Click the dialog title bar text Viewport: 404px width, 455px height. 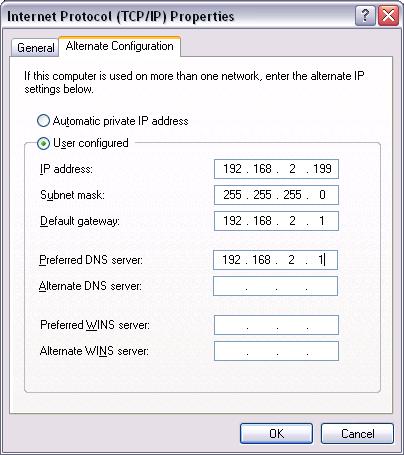click(x=121, y=16)
